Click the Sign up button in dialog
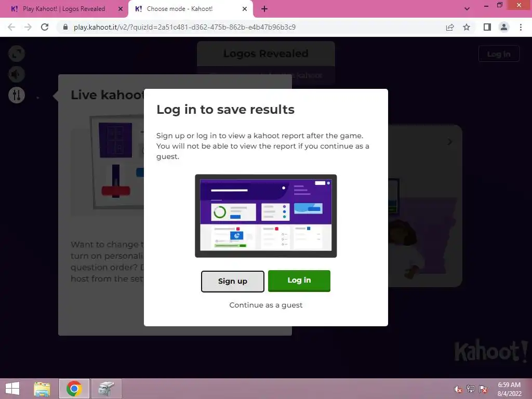The height and width of the screenshot is (399, 532). (x=232, y=281)
